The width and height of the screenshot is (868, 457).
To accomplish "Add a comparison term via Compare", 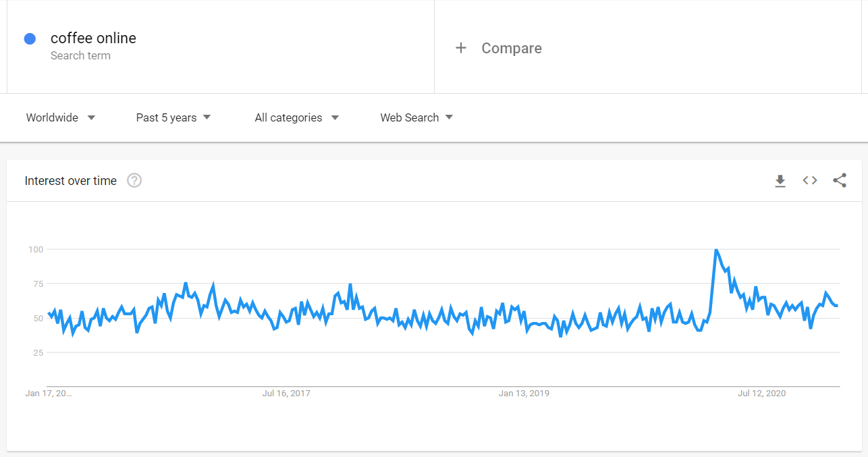I will 511,47.
